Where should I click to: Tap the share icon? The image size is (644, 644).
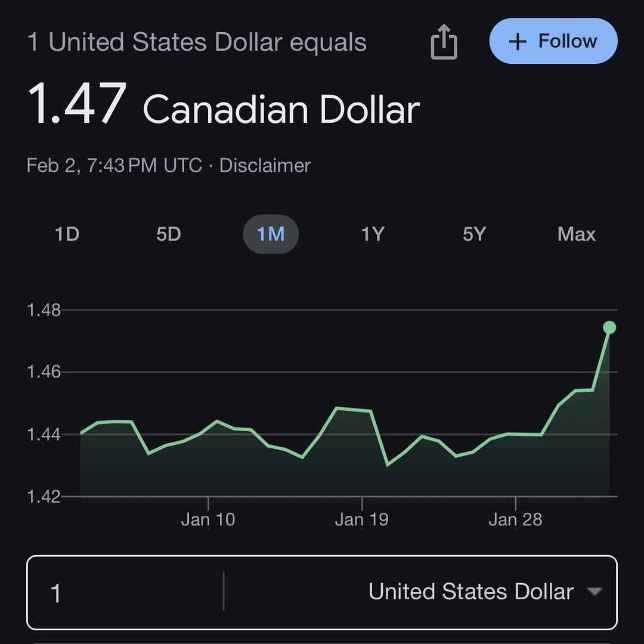pos(444,42)
